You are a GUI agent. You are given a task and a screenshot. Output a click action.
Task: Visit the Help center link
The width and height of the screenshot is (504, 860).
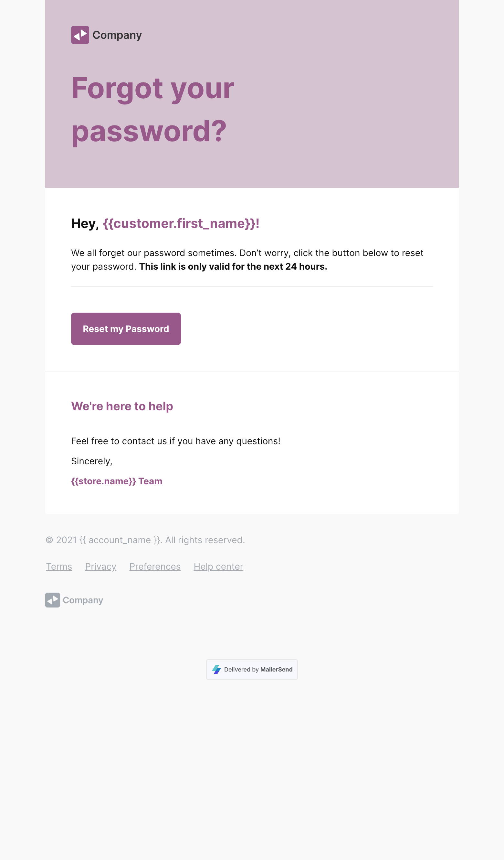pyautogui.click(x=218, y=566)
